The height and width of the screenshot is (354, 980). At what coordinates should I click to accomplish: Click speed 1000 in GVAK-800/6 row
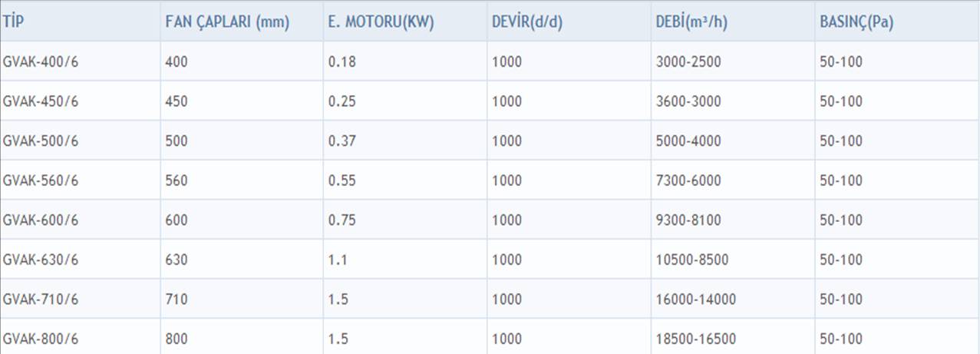pyautogui.click(x=506, y=339)
